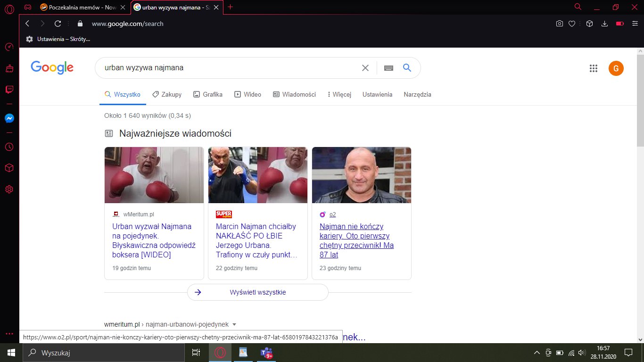The image size is (644, 362).
Task: Open Messenger in the sidebar
Action: pos(9,119)
